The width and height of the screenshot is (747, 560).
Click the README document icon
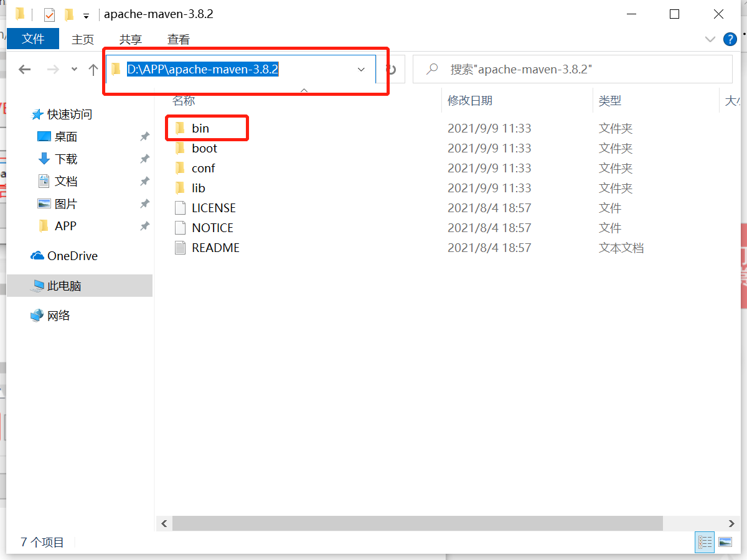pyautogui.click(x=180, y=248)
